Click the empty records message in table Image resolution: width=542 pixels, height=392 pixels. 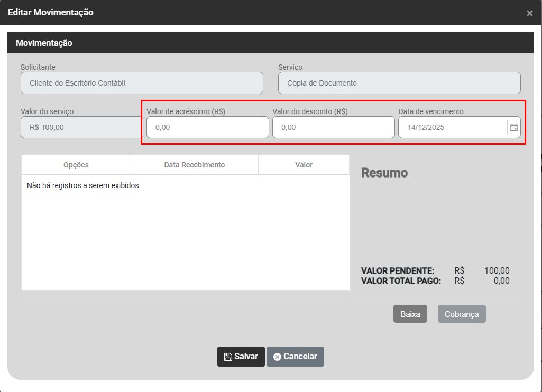pyautogui.click(x=84, y=185)
